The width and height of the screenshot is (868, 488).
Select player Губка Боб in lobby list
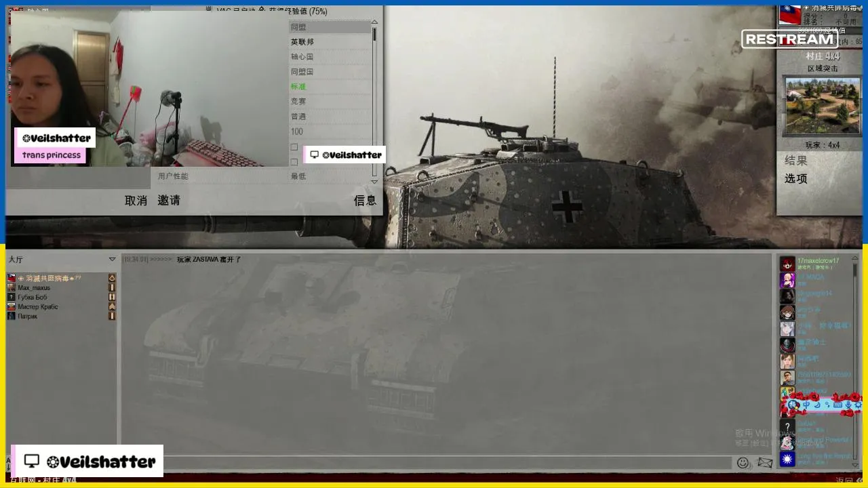coord(33,298)
